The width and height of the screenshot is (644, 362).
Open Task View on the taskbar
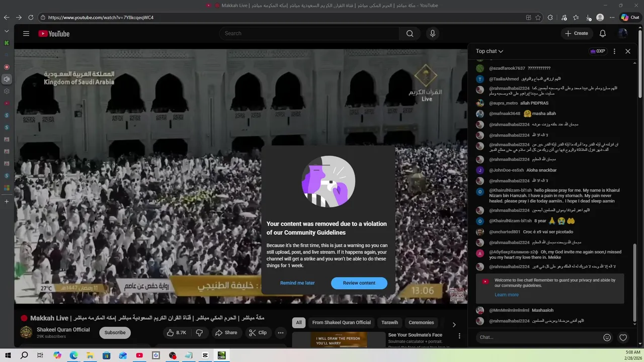[40, 355]
